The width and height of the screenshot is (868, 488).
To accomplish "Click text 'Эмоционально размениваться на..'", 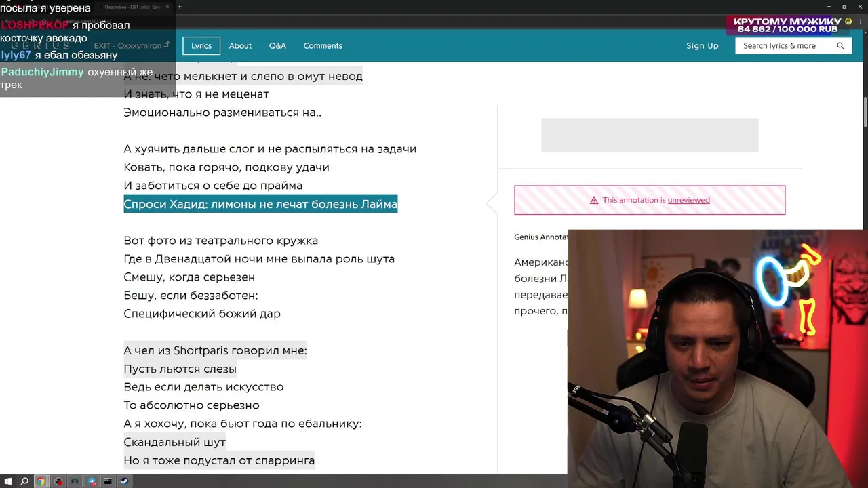I will 222,113.
